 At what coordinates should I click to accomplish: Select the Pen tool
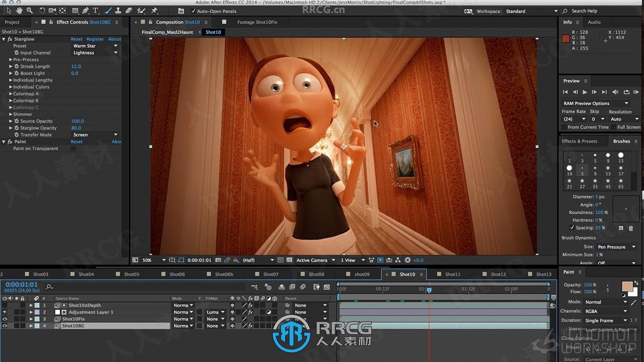click(86, 11)
